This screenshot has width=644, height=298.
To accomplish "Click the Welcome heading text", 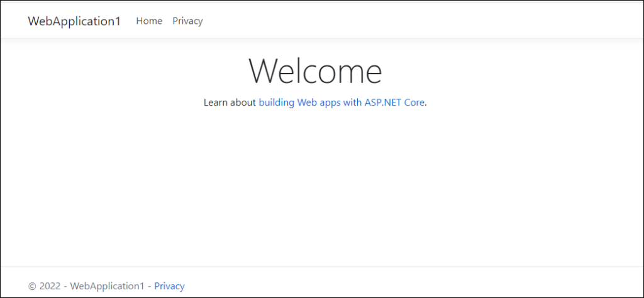I will [x=315, y=70].
